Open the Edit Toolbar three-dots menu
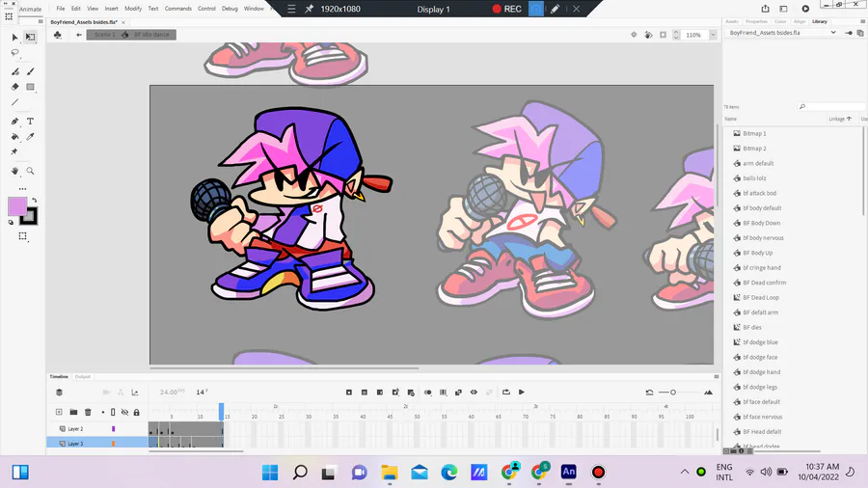 pyautogui.click(x=23, y=189)
